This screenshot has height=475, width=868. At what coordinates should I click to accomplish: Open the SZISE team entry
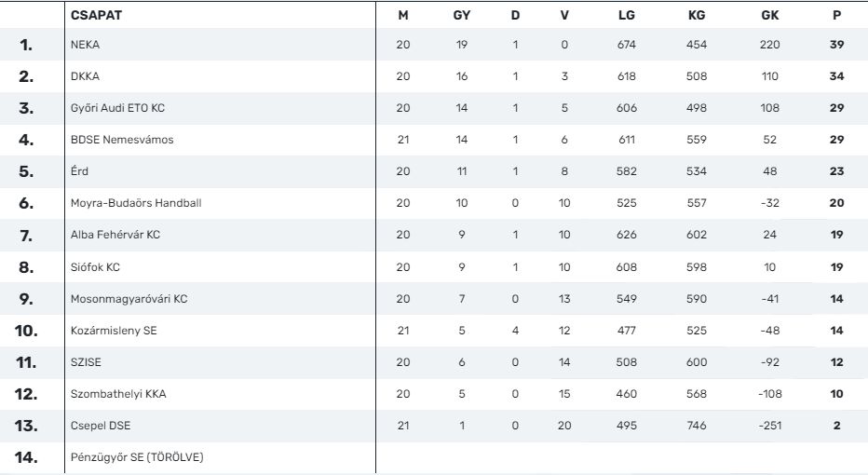point(86,362)
